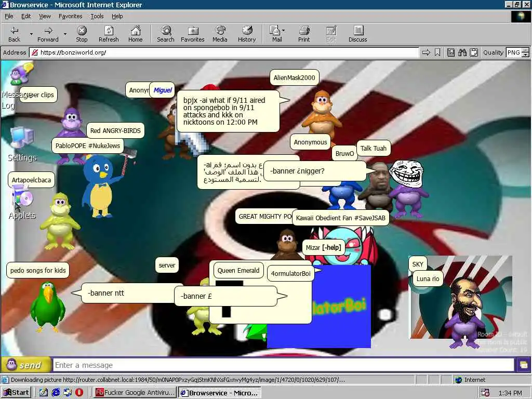Image resolution: width=532 pixels, height=399 pixels.
Task: Expand the Forward button history dropdown
Action: (65, 34)
